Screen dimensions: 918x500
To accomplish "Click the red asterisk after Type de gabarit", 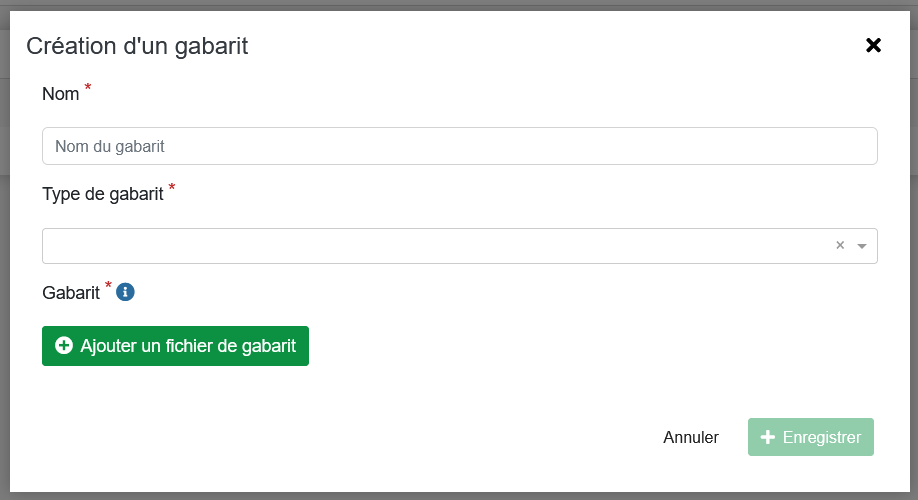I will pos(172,188).
